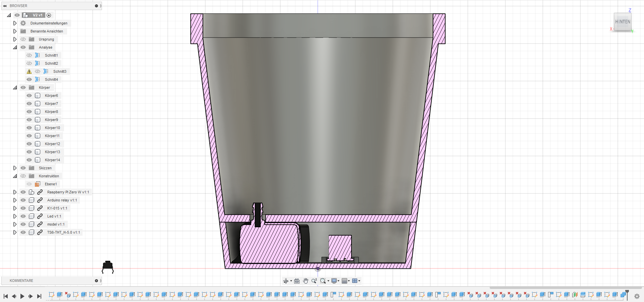Viewport: 644px width, 302px height.
Task: Jump to timeline beginning
Action: (x=6, y=296)
